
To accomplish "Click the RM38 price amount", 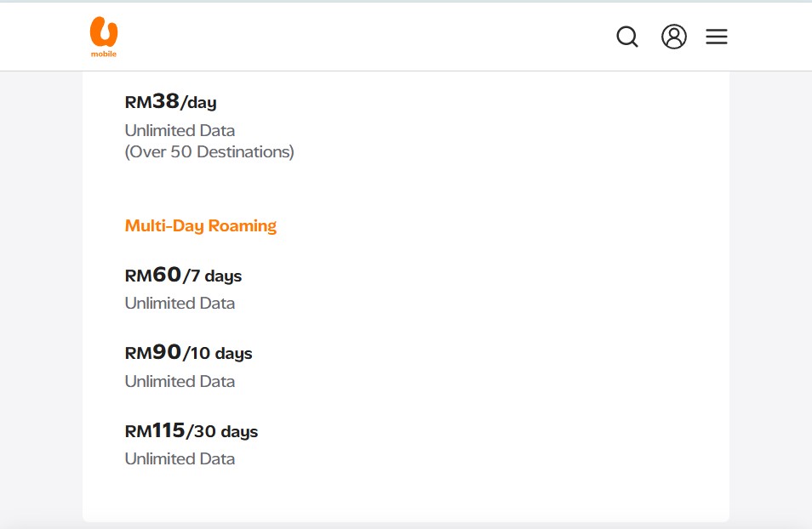I will (152, 102).
